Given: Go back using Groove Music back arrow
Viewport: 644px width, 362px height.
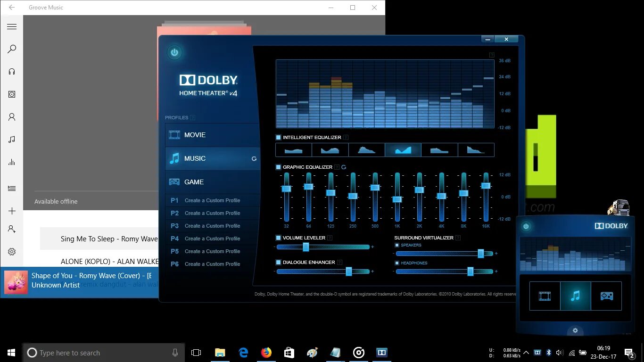Looking at the screenshot, I should tap(12, 8).
